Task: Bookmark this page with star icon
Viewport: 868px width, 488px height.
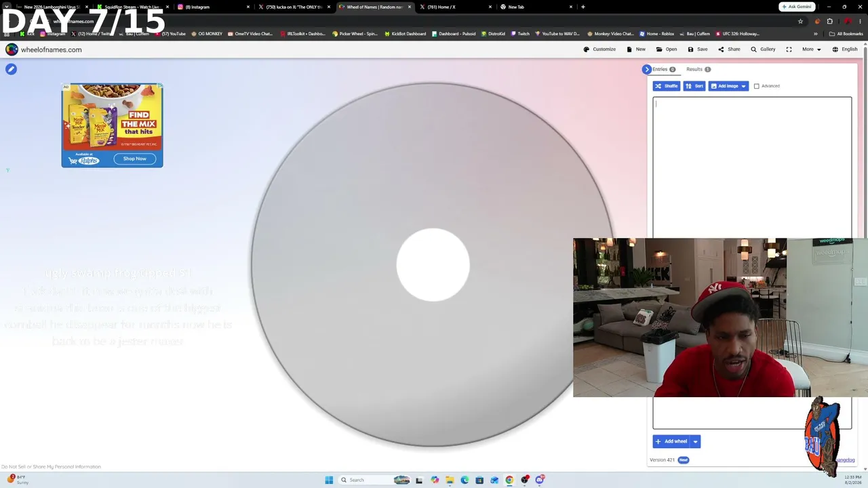Action: (x=800, y=21)
